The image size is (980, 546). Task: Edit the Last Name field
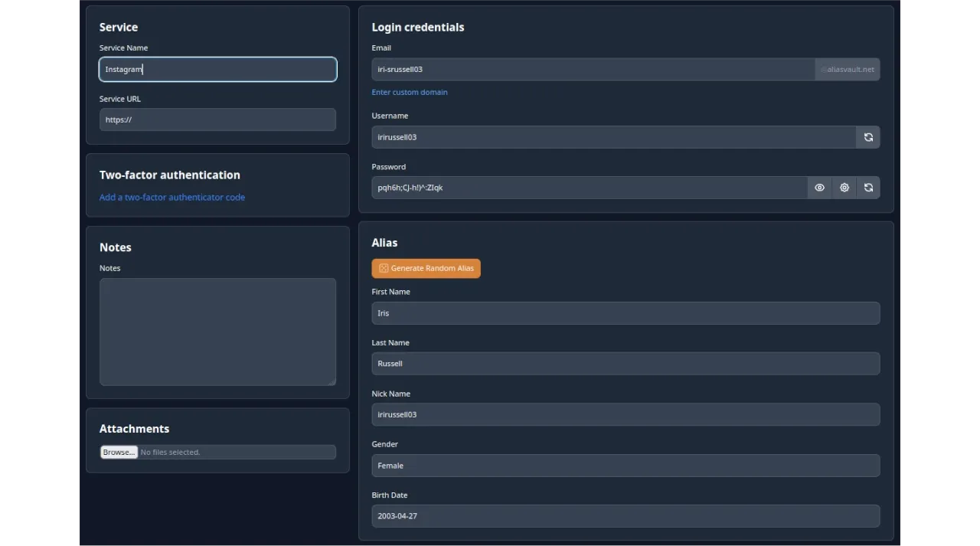click(x=626, y=364)
